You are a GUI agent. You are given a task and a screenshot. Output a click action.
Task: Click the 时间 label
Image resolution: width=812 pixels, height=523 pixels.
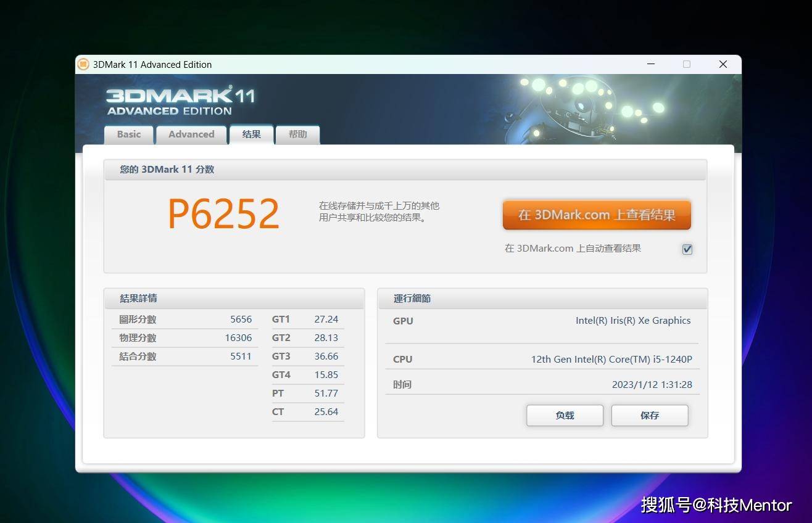[x=402, y=385]
